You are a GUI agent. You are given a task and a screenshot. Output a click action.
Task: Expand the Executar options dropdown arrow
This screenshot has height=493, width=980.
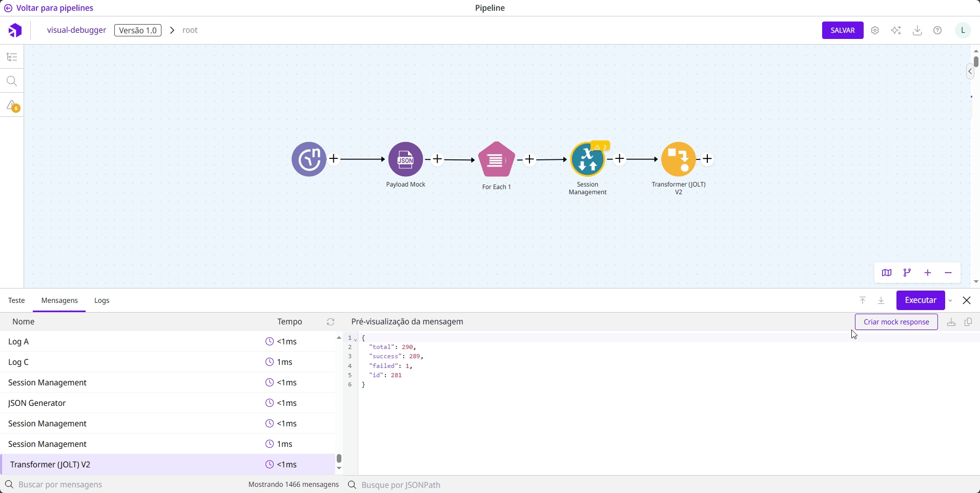(x=951, y=301)
